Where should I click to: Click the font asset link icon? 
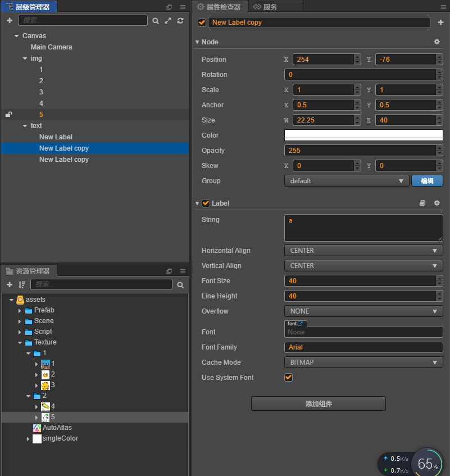click(x=300, y=324)
